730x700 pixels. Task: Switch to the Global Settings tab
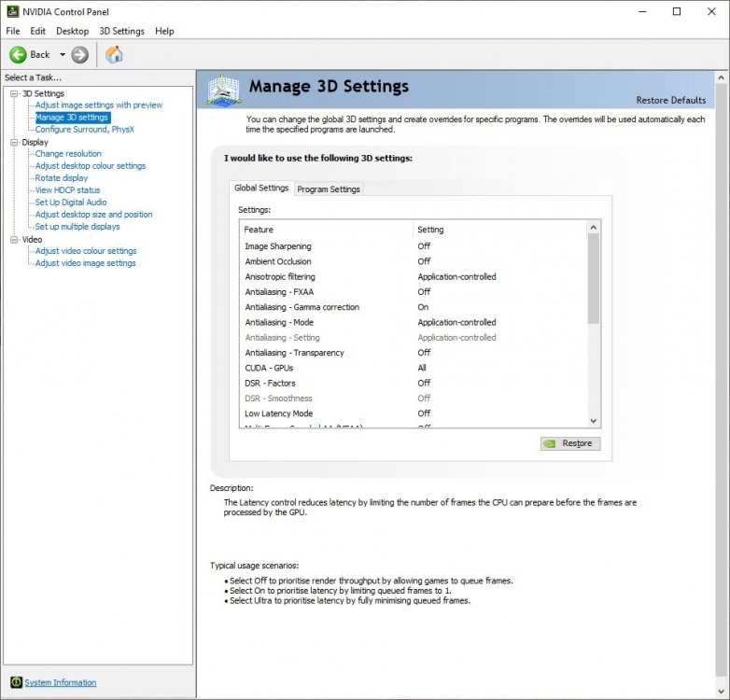[261, 188]
